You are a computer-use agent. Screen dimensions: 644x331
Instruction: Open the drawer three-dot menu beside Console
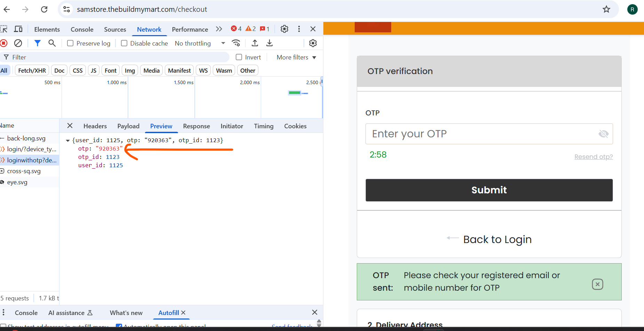coord(4,313)
